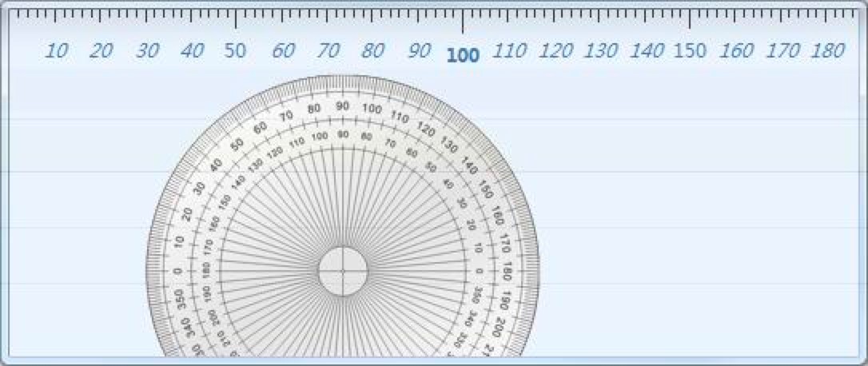868x366 pixels.
Task: Click the ruler label 180
Action: 827,51
